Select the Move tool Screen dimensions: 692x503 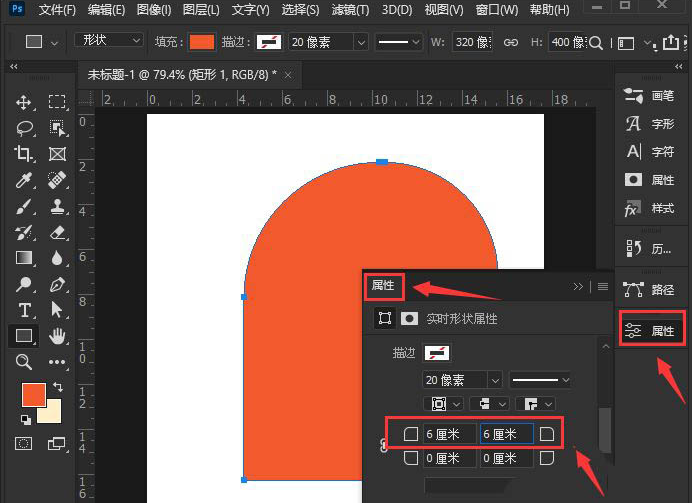coord(24,102)
